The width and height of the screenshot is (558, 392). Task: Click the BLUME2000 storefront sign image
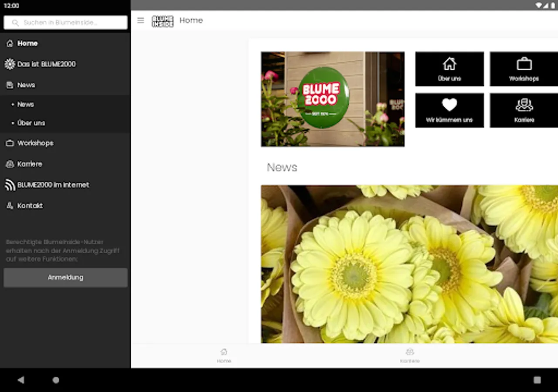click(333, 99)
